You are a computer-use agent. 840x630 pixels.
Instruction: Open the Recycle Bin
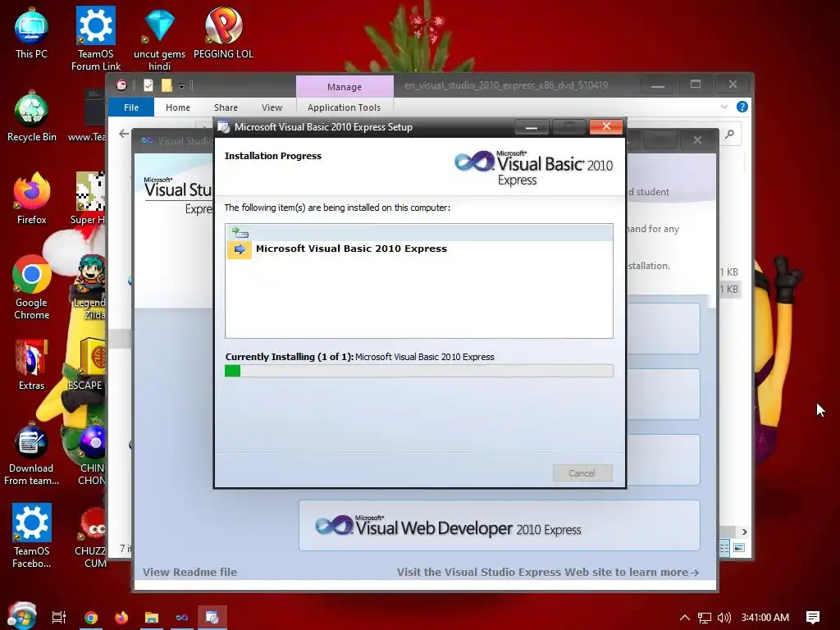(x=32, y=116)
